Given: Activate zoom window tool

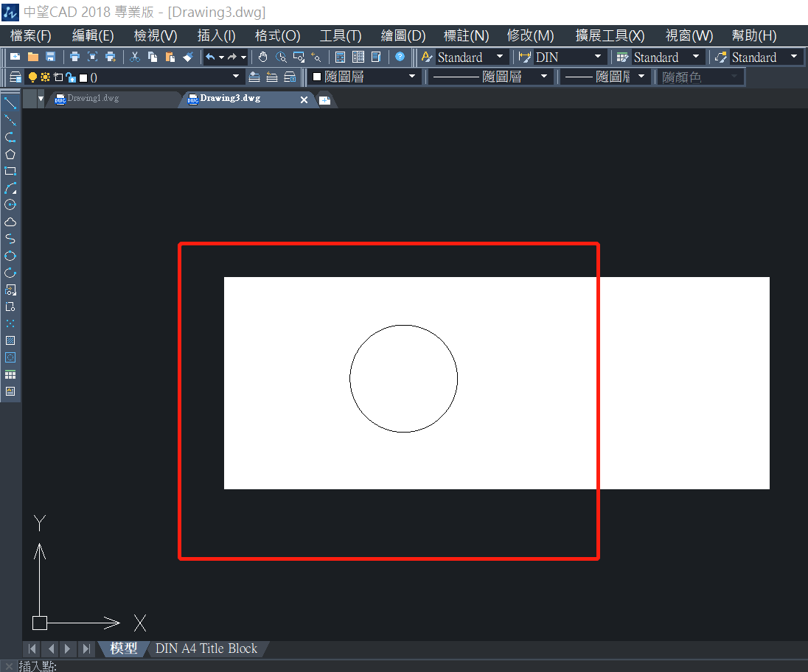Looking at the screenshot, I should [x=299, y=57].
